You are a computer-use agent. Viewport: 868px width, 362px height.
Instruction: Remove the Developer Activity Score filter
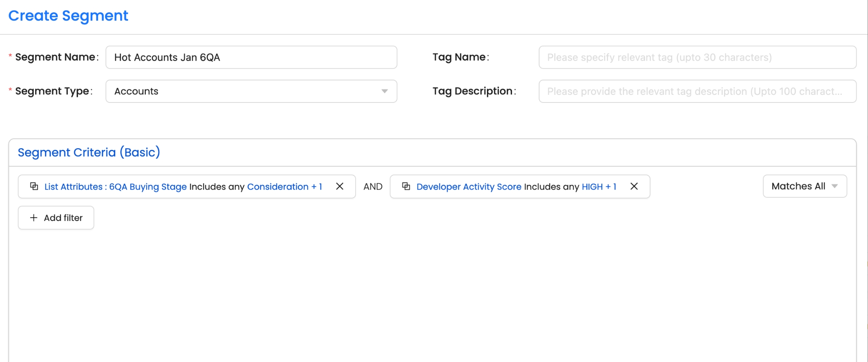[x=634, y=186]
